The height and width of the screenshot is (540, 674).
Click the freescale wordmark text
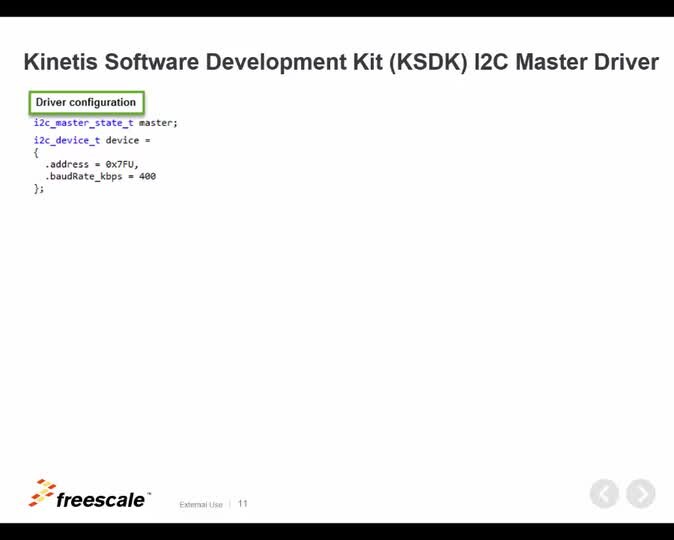102,501
